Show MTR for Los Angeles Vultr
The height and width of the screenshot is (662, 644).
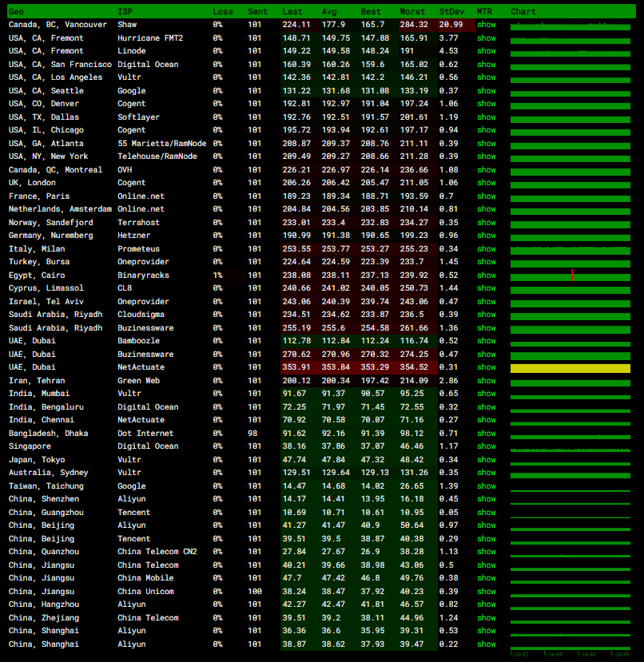pos(487,77)
